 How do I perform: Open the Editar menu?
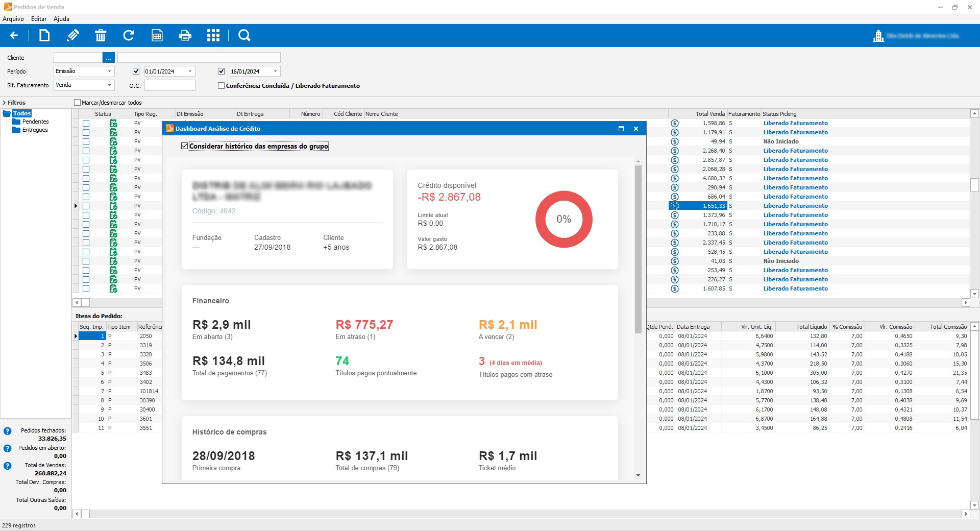tap(39, 19)
